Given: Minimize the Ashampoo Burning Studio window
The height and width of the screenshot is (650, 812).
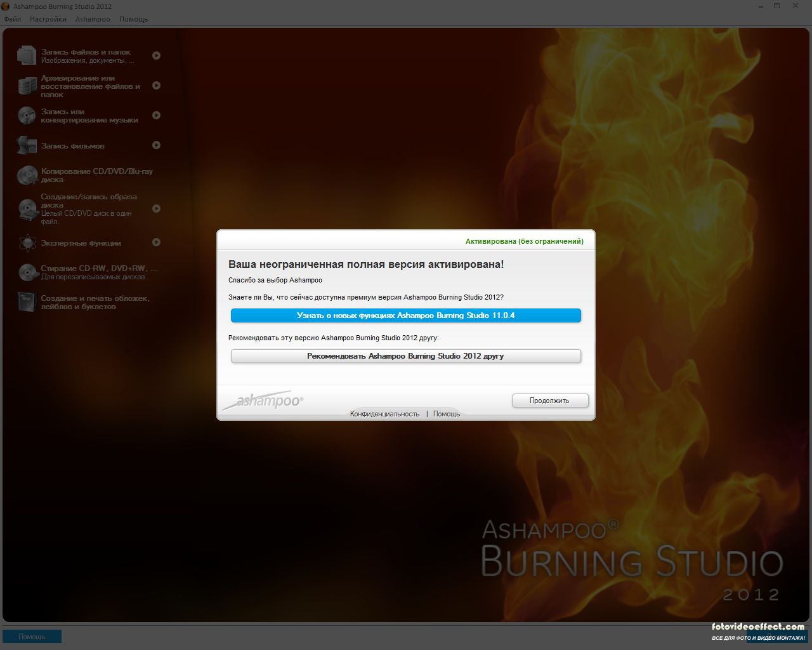Looking at the screenshot, I should 761,6.
